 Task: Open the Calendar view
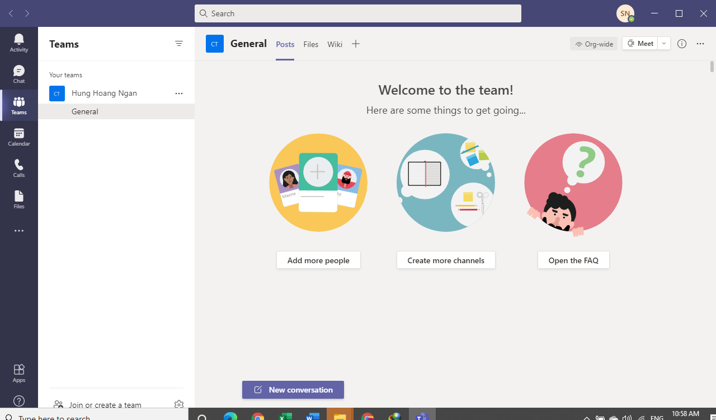click(19, 137)
